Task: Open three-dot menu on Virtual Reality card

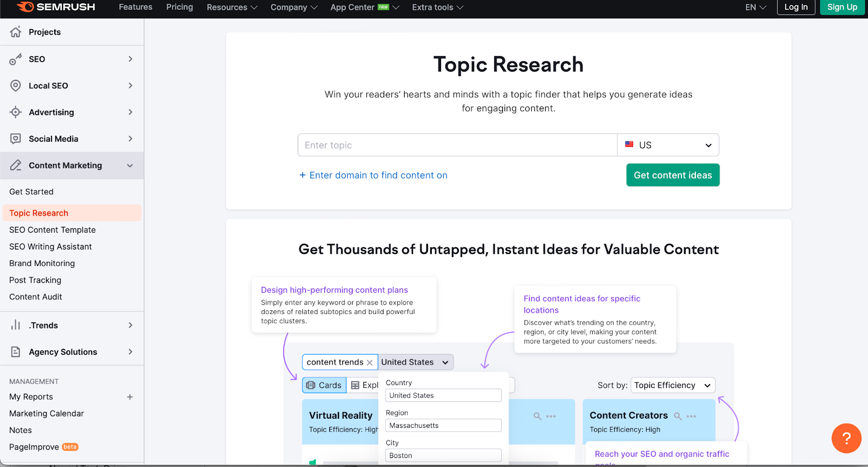Action: pyautogui.click(x=551, y=416)
